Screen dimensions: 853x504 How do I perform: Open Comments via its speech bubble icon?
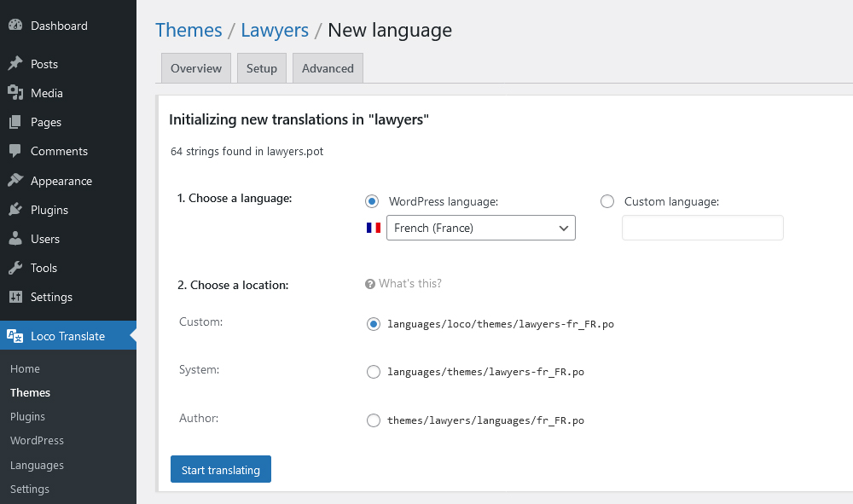click(17, 151)
